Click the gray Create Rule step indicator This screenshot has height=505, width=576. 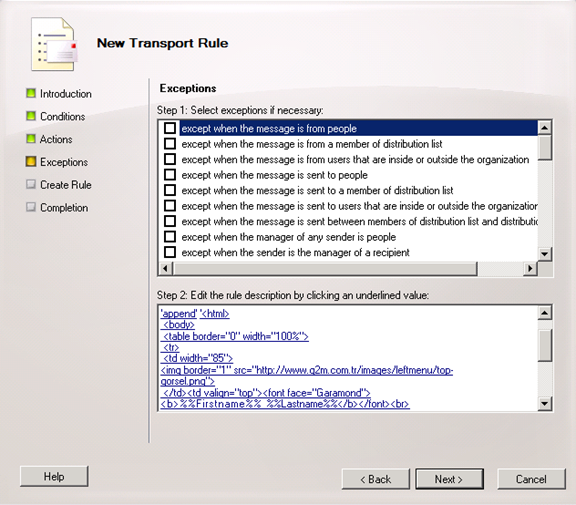click(31, 184)
